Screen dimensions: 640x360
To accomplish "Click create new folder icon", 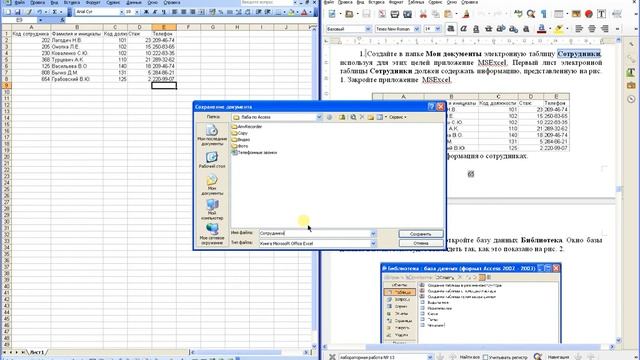I will (371, 117).
